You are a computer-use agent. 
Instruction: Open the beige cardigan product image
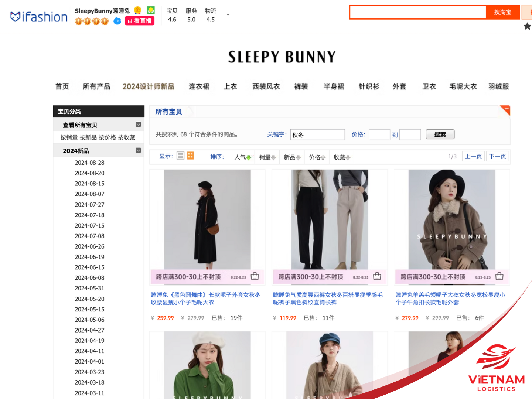330,365
